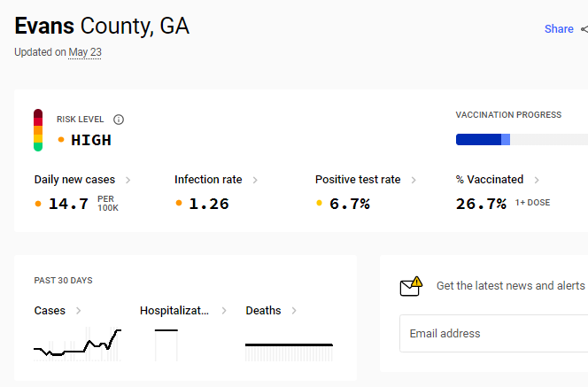Image resolution: width=588 pixels, height=387 pixels.
Task: Click the share icon beside Share
Action: click(584, 29)
